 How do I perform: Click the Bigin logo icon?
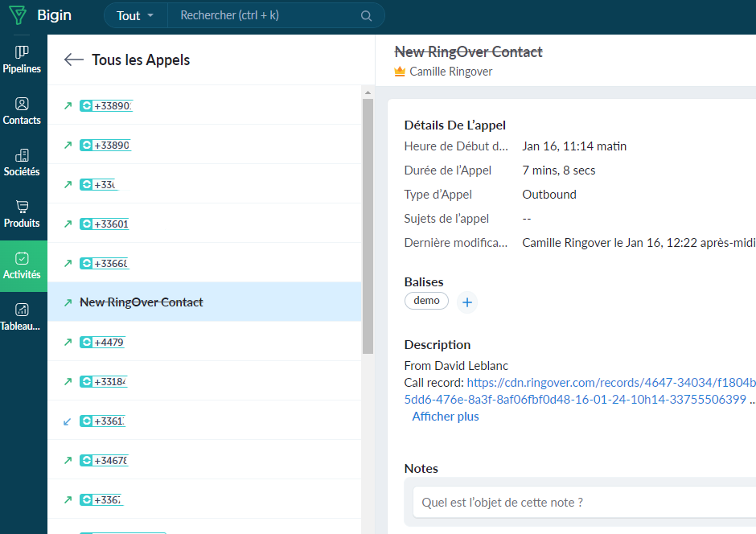coord(18,15)
